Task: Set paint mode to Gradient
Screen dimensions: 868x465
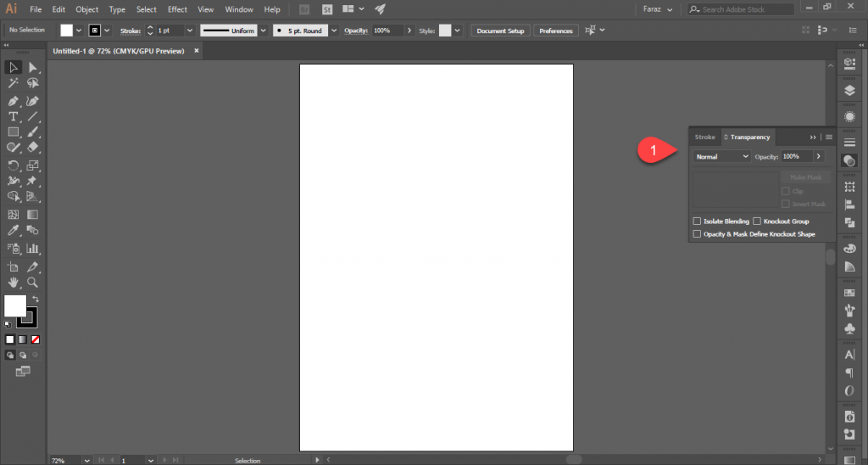Action: point(23,339)
